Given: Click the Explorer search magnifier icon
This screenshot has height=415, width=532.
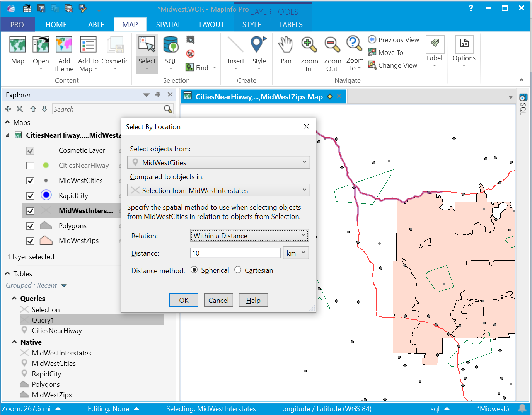Looking at the screenshot, I should click(x=168, y=109).
